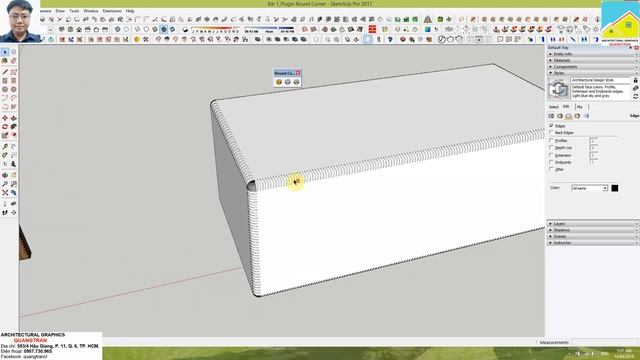Viewport: 640px width, 360px height.
Task: Expand the Scenes panel
Action: (x=592, y=236)
